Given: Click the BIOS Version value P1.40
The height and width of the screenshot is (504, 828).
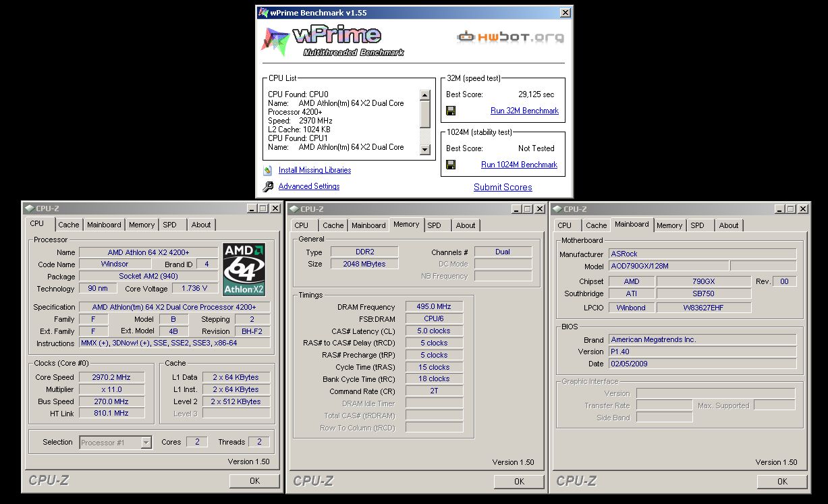Looking at the screenshot, I should click(702, 352).
